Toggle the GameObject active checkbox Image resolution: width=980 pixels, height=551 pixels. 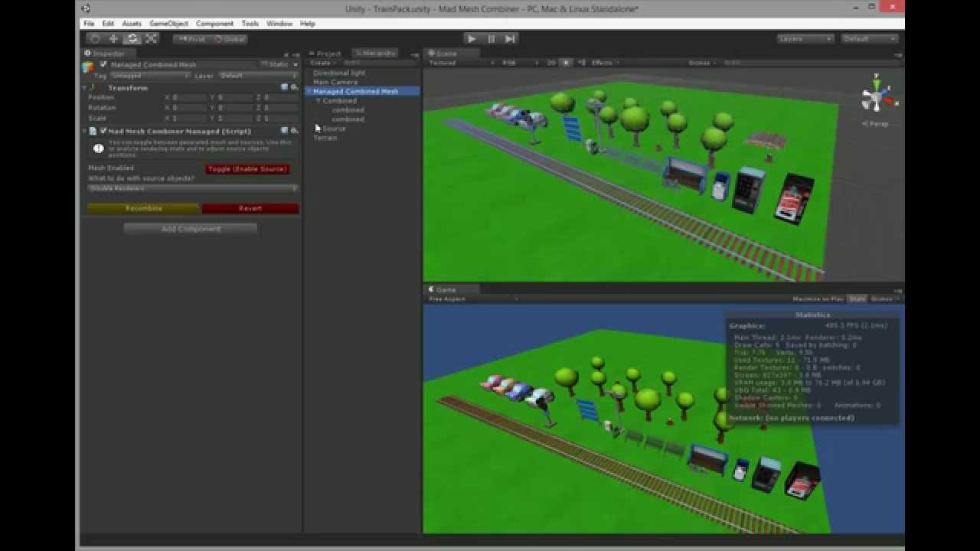[103, 64]
